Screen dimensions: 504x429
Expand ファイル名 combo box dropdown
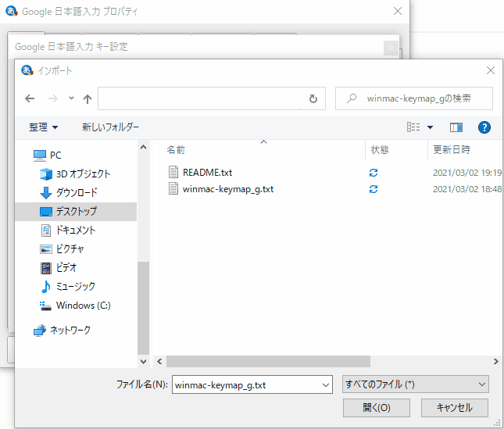click(x=326, y=385)
